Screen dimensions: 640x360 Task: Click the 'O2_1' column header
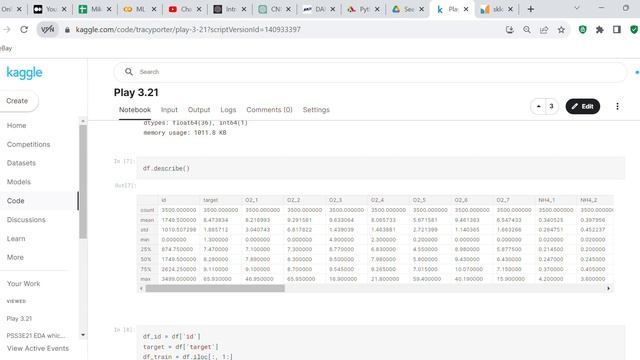[251, 200]
